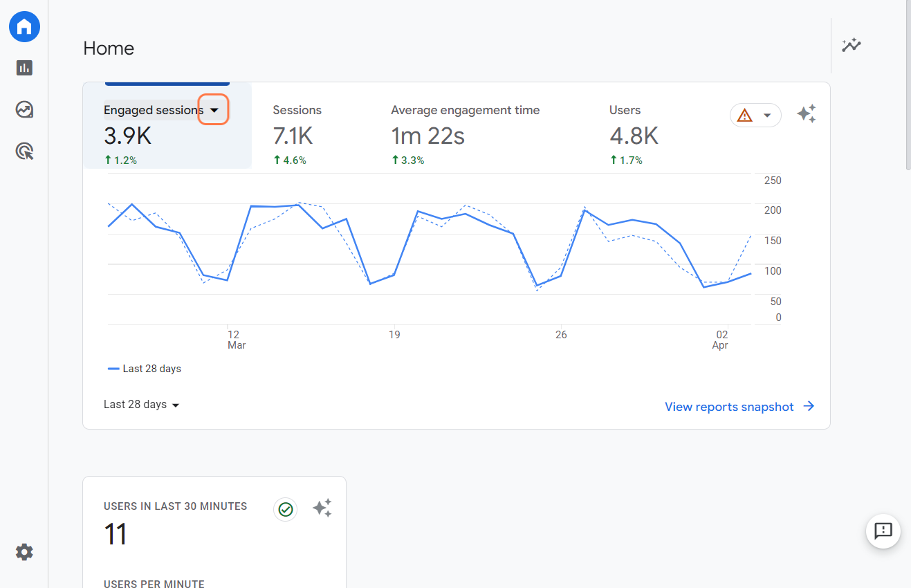Click the Engaged sessions metric label
The image size is (911, 588).
(x=153, y=110)
